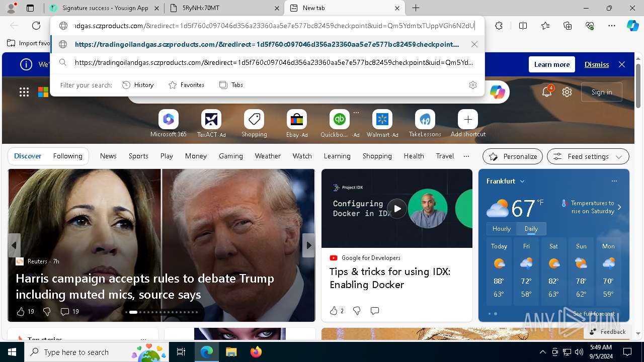Open Settings and more menu
Screen dimensions: 644x362
[612, 26]
